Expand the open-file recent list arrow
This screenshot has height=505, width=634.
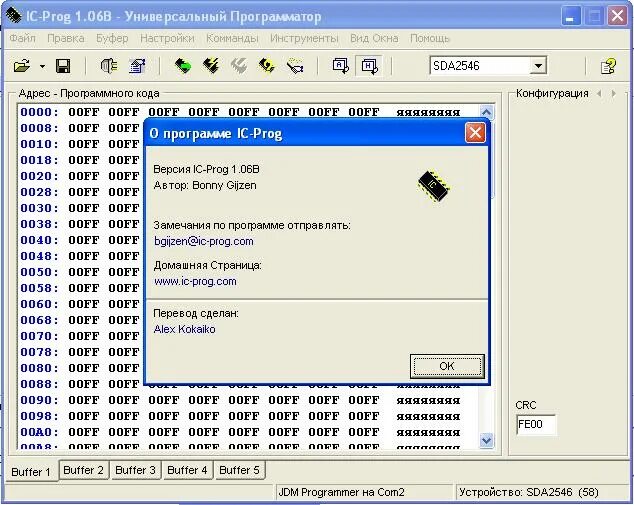coord(42,66)
